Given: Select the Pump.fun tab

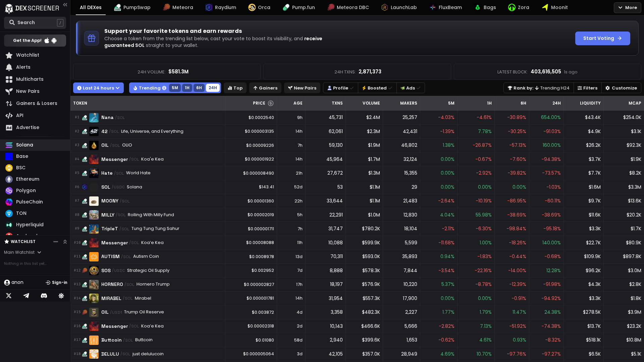Looking at the screenshot, I should click(299, 7).
